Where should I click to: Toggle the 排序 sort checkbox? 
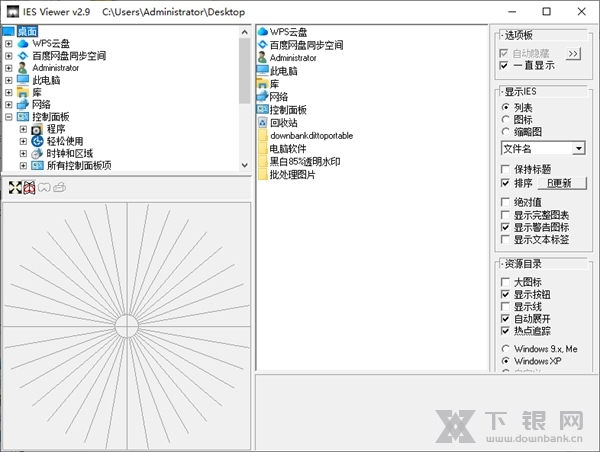505,183
